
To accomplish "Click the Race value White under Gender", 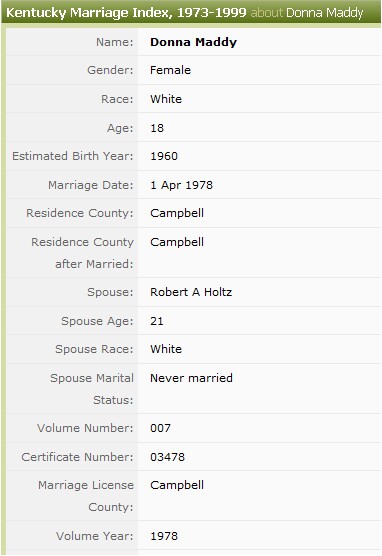I will [166, 99].
